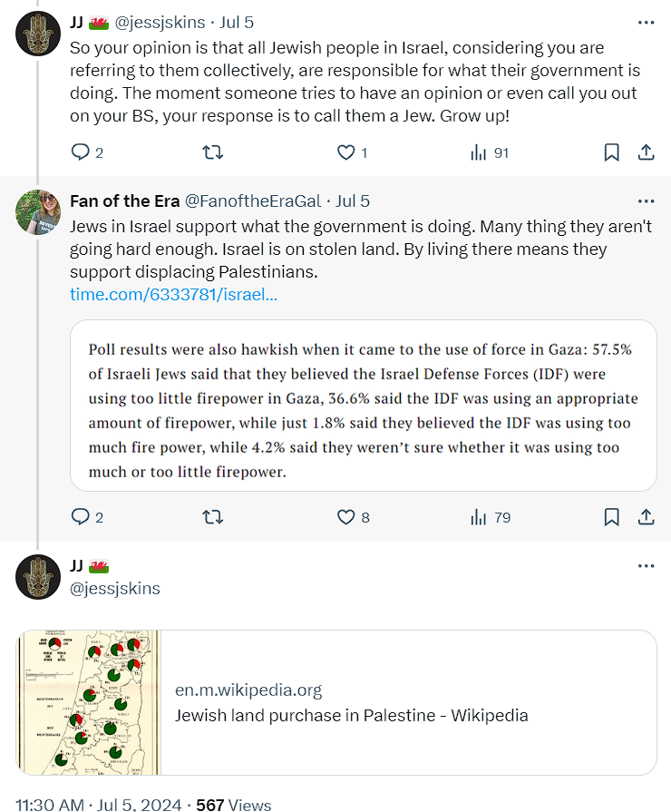Bookmark JJ's first tweet

click(611, 152)
